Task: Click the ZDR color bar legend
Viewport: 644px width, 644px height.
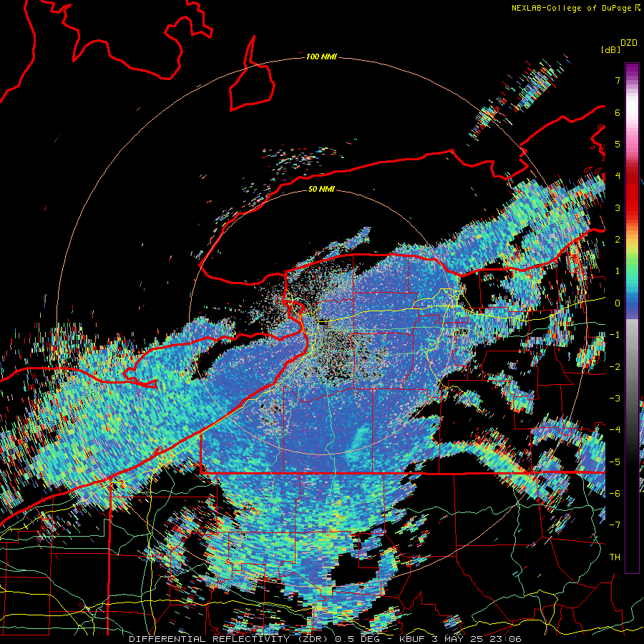Action: [632, 318]
